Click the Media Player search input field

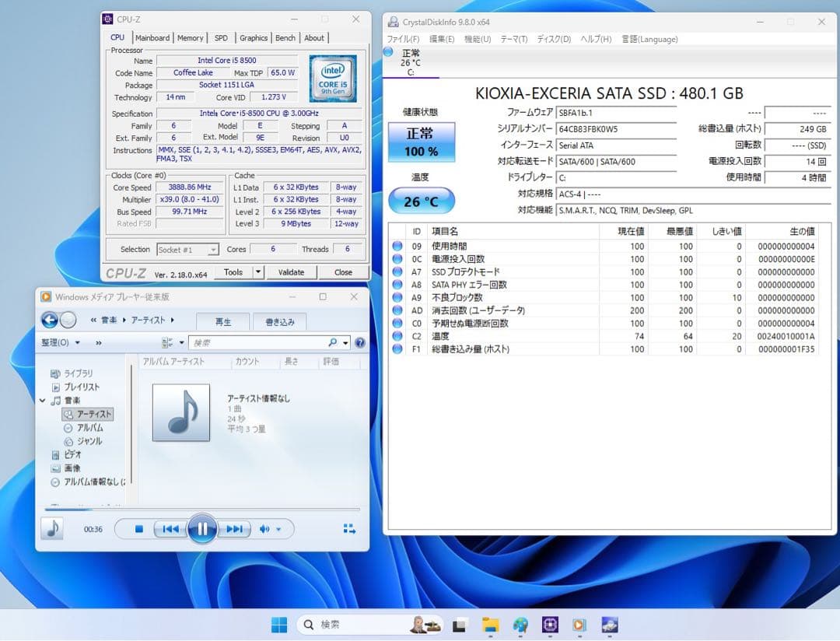point(257,342)
